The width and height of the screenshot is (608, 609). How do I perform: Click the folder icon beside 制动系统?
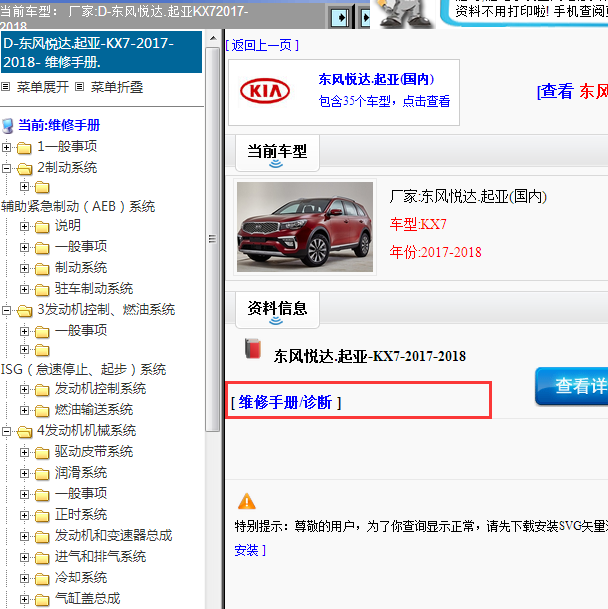tap(42, 268)
